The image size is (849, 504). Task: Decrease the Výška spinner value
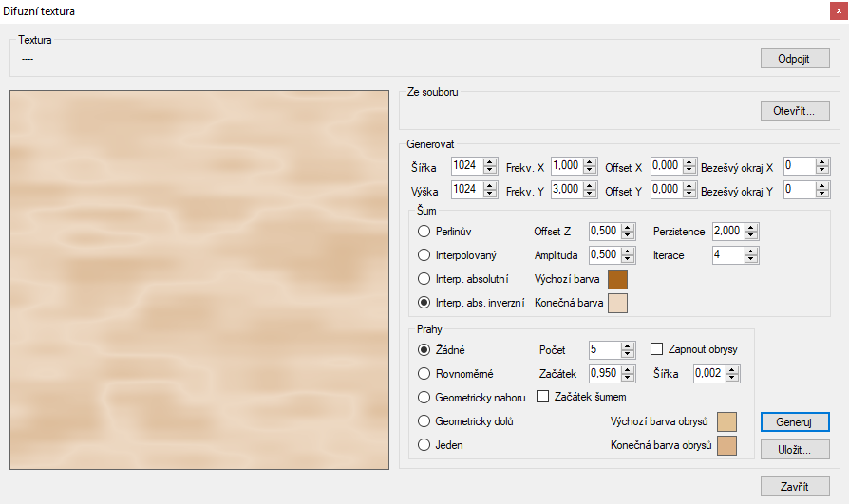click(490, 194)
